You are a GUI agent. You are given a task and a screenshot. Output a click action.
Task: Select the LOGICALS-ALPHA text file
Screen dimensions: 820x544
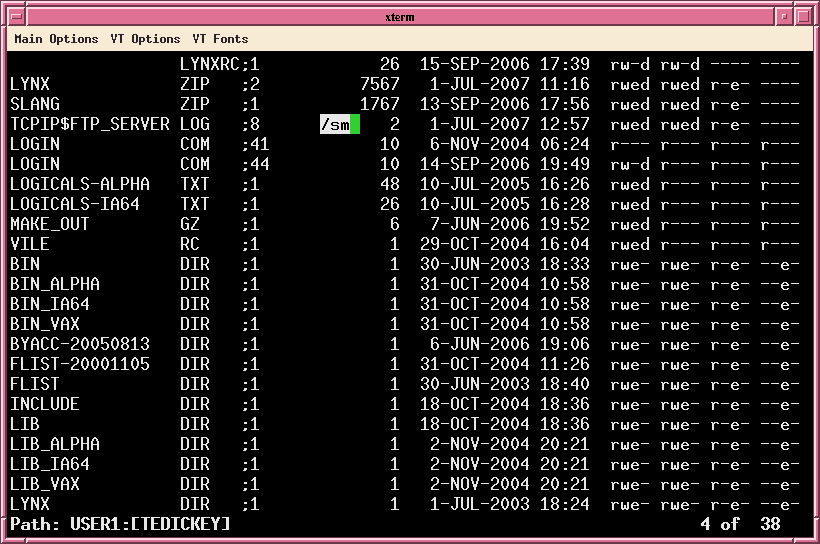[80, 184]
